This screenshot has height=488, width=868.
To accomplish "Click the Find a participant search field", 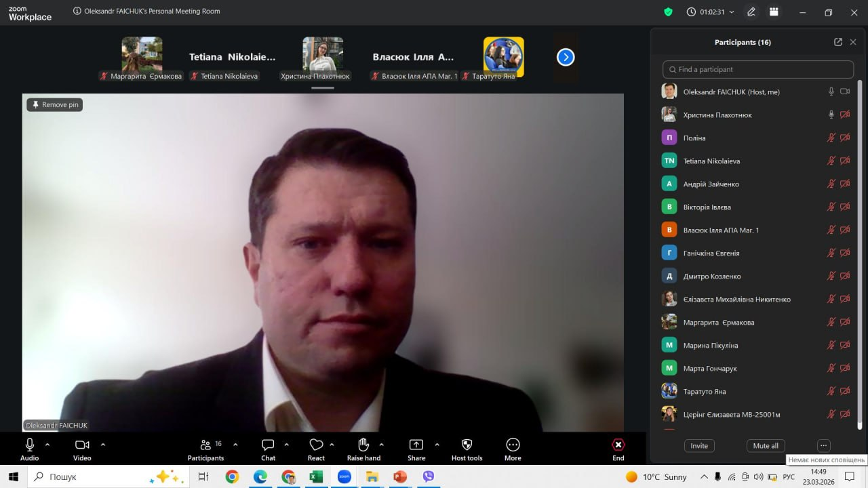I will 758,69.
